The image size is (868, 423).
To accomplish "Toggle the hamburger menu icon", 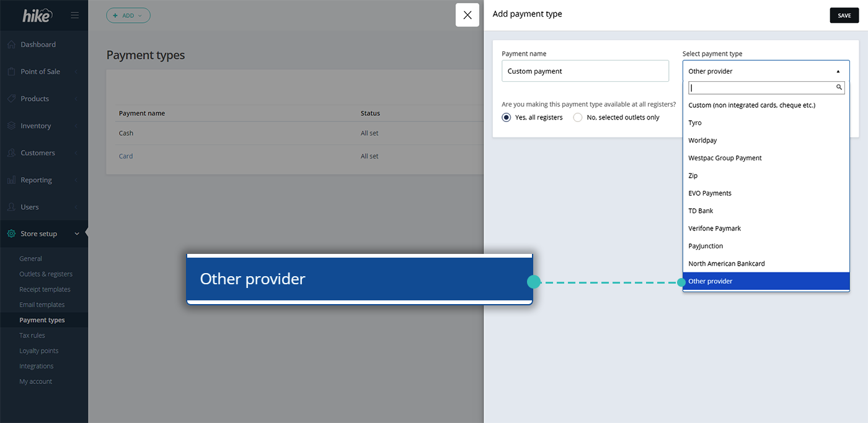I will (x=75, y=15).
